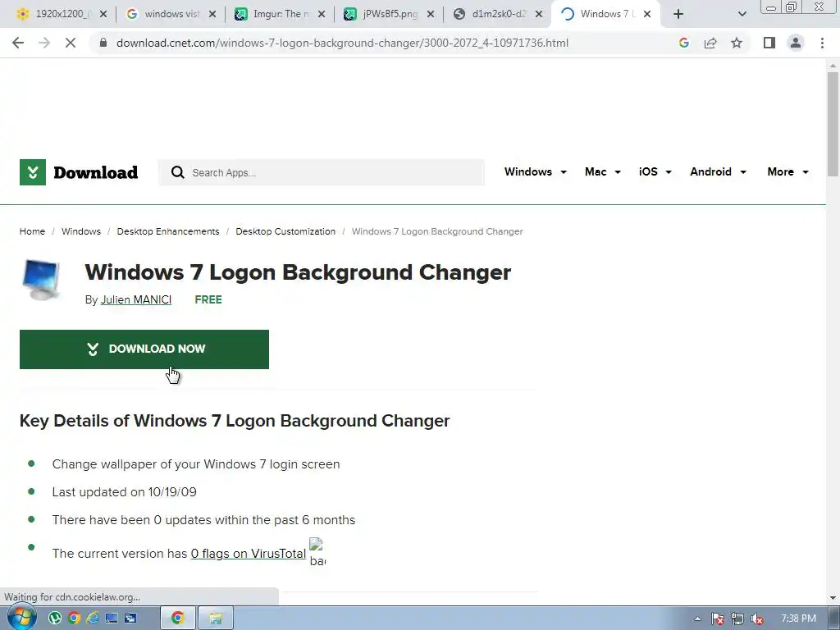Image resolution: width=840 pixels, height=630 pixels.
Task: Click the 7:38 PM clock
Action: (799, 619)
